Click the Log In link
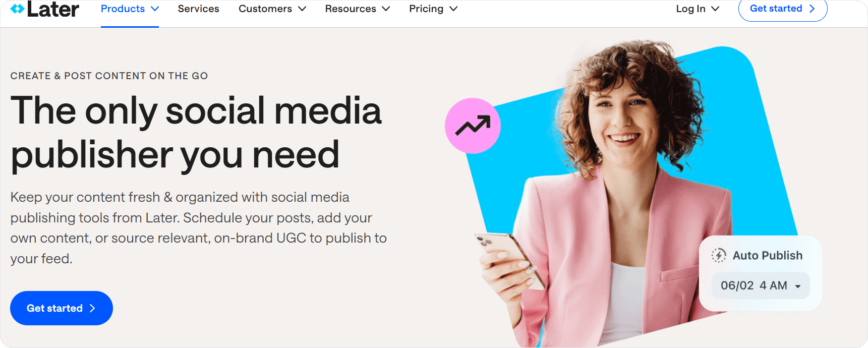 pyautogui.click(x=690, y=9)
